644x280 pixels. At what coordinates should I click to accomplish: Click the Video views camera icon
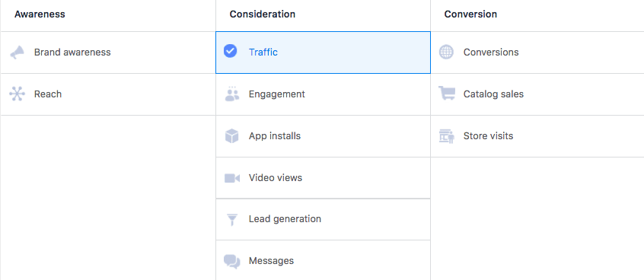coord(232,178)
